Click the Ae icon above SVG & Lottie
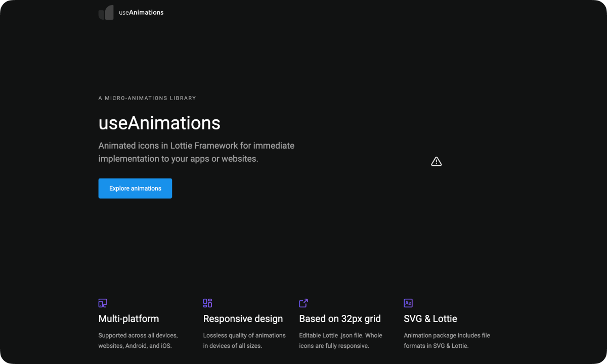 pyautogui.click(x=408, y=303)
